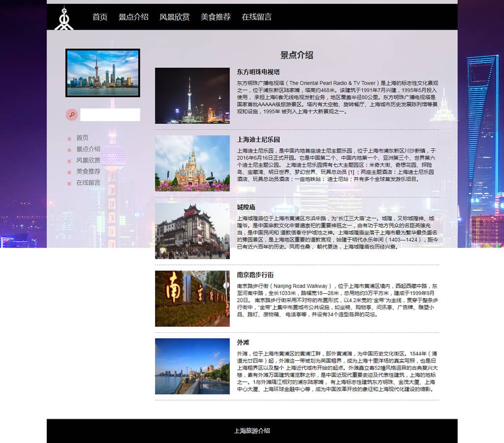This screenshot has height=443, width=504.
Task: Go to 风景欣赏 from top navigation
Action: tap(174, 17)
